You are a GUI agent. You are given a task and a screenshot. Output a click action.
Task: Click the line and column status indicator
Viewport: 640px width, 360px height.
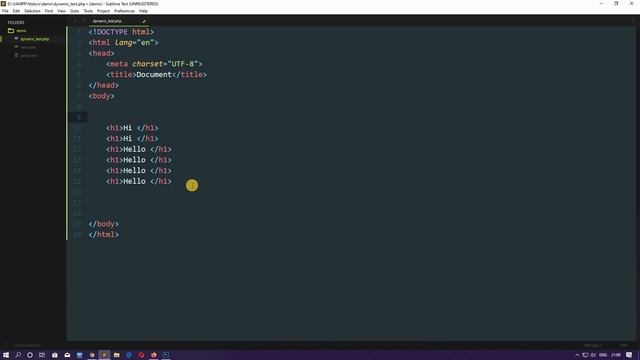(27, 345)
